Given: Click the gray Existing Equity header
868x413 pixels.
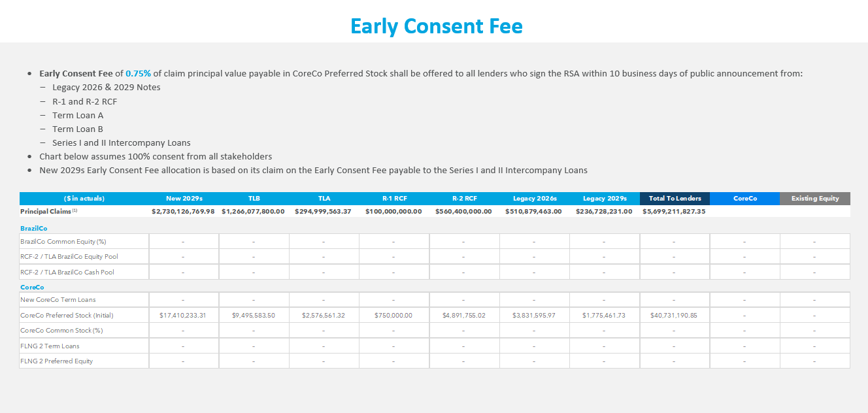Looking at the screenshot, I should click(x=814, y=199).
